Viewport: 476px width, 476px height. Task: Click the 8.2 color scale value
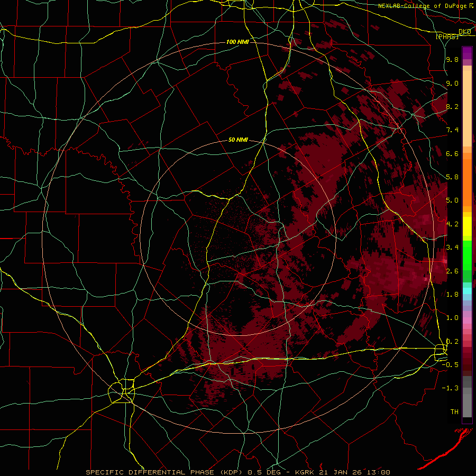coord(452,106)
